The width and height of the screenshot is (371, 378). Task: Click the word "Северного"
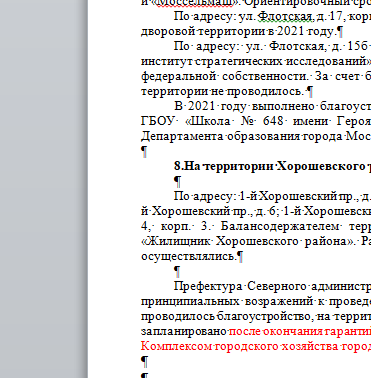[277, 286]
